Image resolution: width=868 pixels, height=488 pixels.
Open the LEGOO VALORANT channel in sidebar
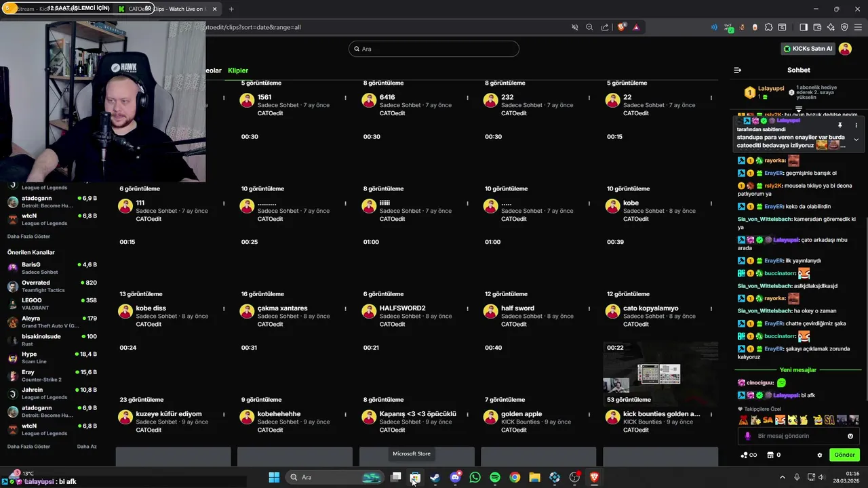[x=52, y=304]
